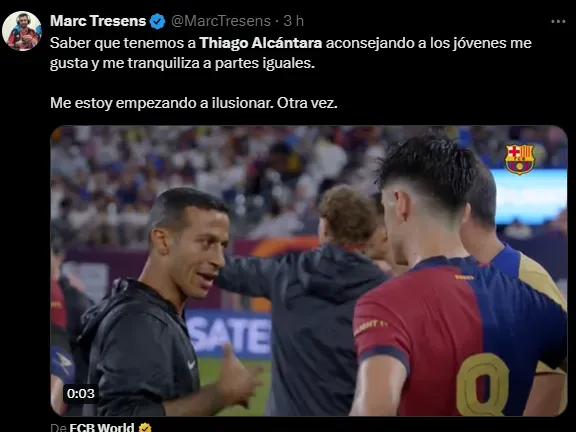This screenshot has height=432, width=576.
Task: Click the blue 'SATE' advertising board in the video
Action: (x=229, y=334)
